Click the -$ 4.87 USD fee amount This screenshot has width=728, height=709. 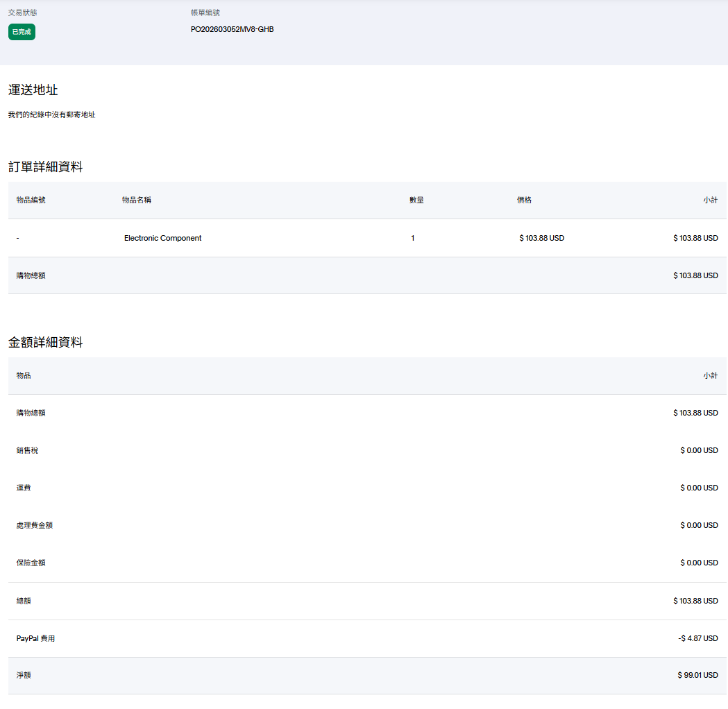pos(697,638)
